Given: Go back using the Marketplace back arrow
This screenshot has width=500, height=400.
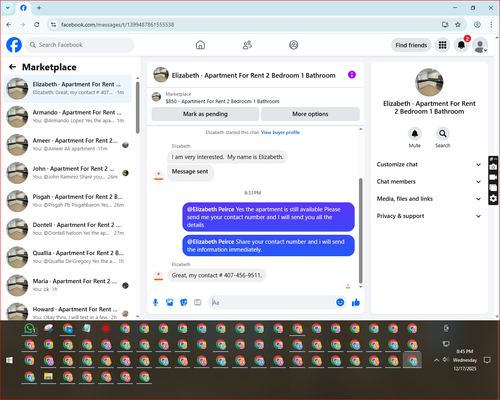Looking at the screenshot, I should click(12, 67).
